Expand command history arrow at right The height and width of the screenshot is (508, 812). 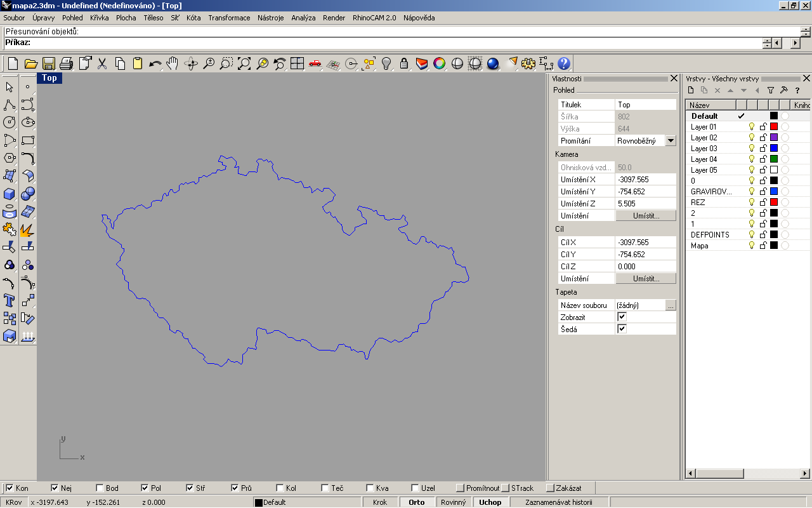[x=796, y=43]
